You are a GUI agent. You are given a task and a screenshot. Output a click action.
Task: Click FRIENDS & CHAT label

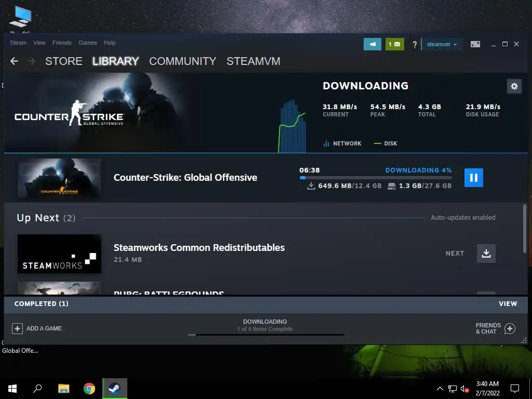coord(488,328)
